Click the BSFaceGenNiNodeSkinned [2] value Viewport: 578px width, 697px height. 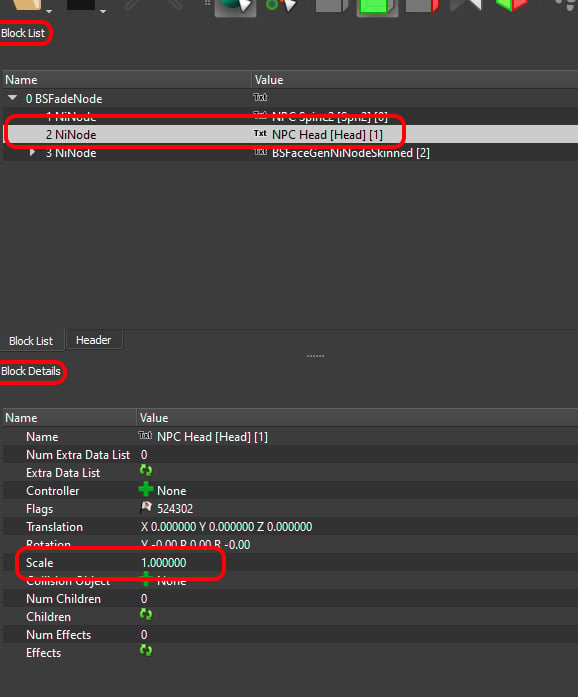tap(351, 153)
